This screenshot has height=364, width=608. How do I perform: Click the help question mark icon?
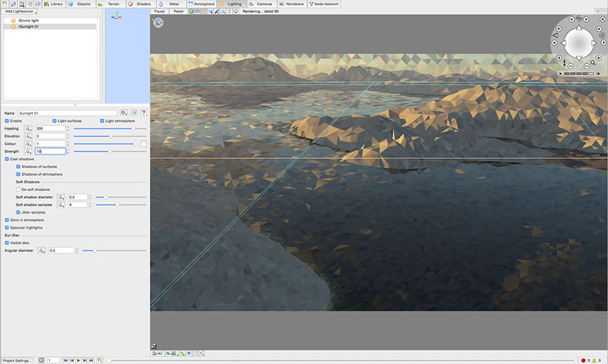pos(144,113)
